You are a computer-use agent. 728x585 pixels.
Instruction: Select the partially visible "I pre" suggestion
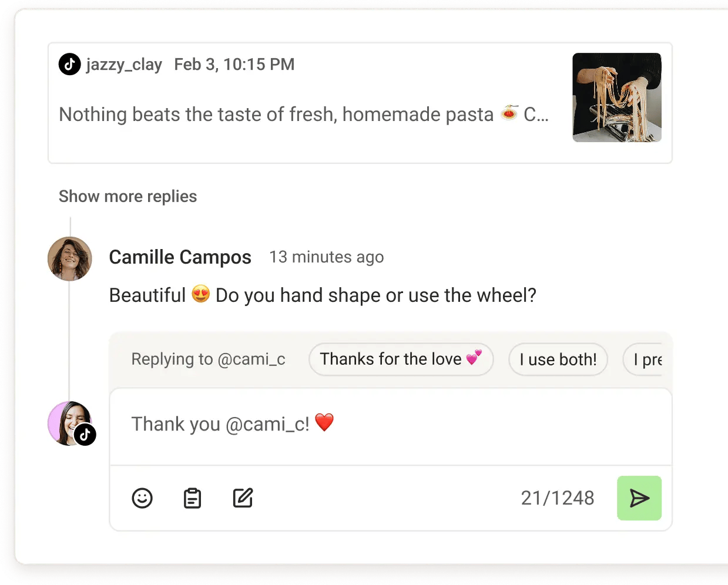[647, 359]
